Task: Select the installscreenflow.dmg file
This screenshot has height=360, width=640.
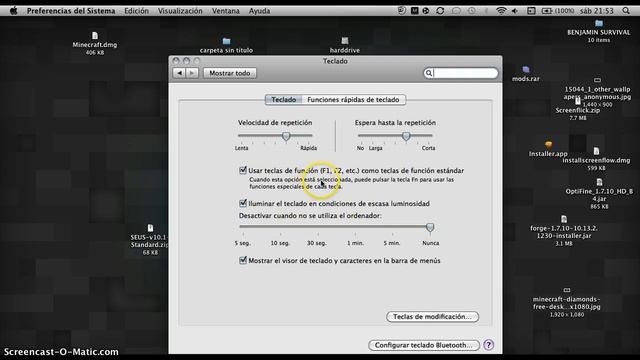Action: [x=596, y=159]
